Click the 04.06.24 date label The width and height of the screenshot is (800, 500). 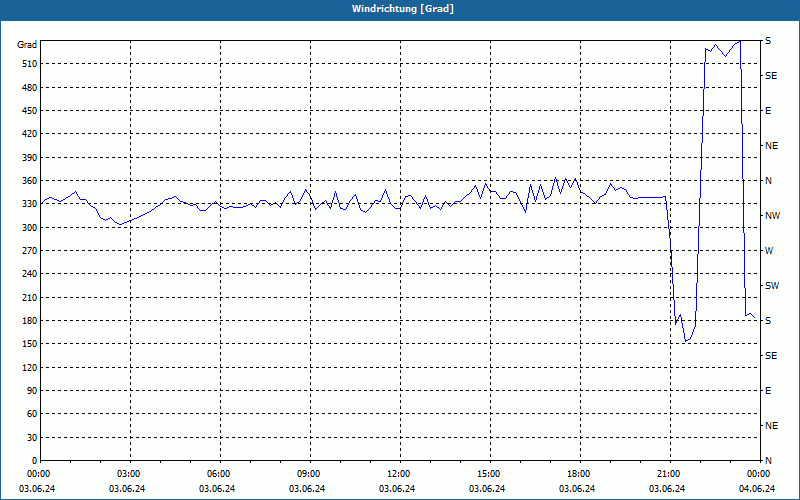tap(757, 489)
